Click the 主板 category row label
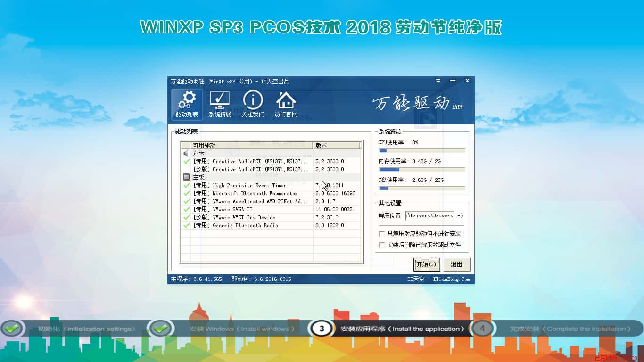644x362 pixels. click(198, 177)
